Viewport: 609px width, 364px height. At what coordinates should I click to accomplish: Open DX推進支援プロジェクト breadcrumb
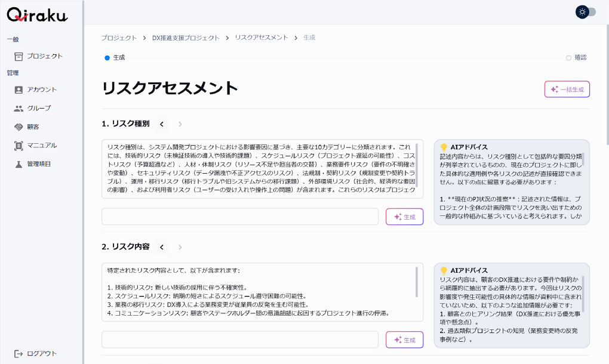(186, 38)
